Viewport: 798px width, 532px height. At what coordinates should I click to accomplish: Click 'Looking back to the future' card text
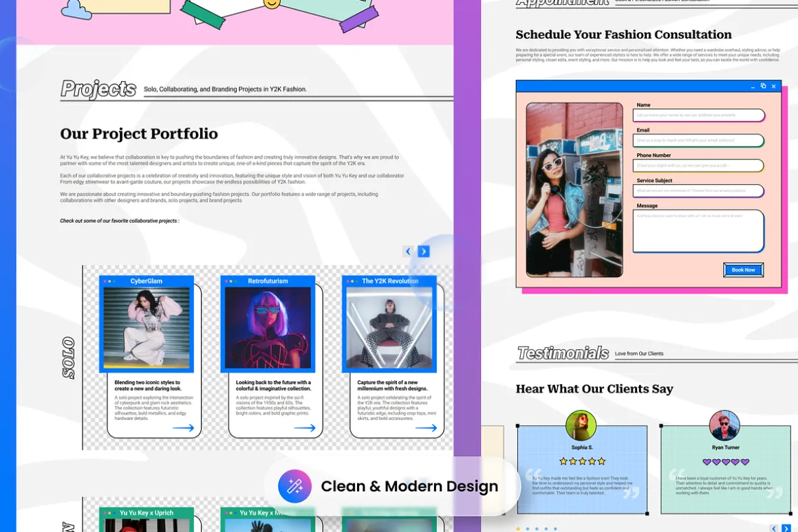[x=273, y=386]
